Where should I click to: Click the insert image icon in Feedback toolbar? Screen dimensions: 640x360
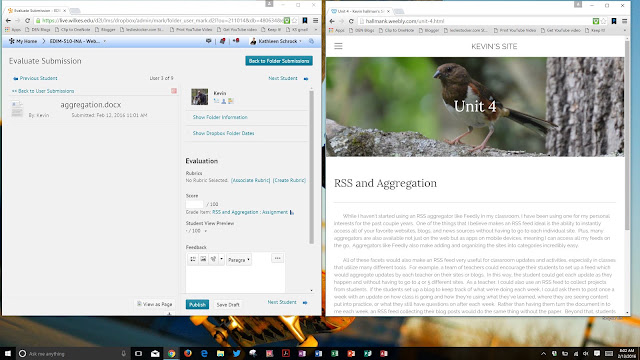point(203,259)
